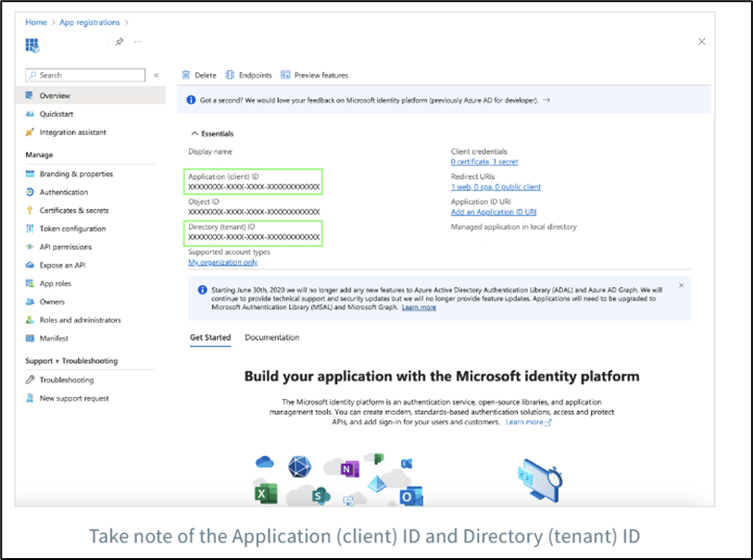The width and height of the screenshot is (753, 560).
Task: Click the Owners people icon
Action: (x=30, y=302)
